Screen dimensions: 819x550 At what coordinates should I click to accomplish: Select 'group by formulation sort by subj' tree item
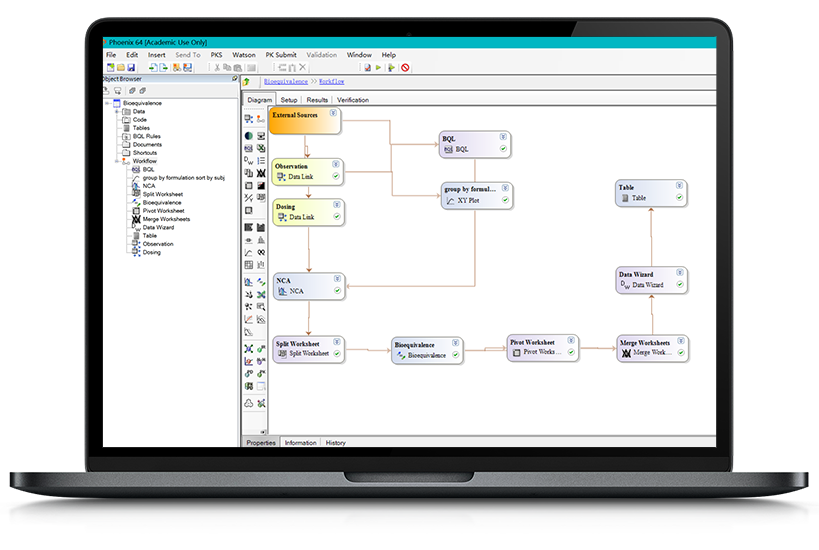[x=184, y=178]
